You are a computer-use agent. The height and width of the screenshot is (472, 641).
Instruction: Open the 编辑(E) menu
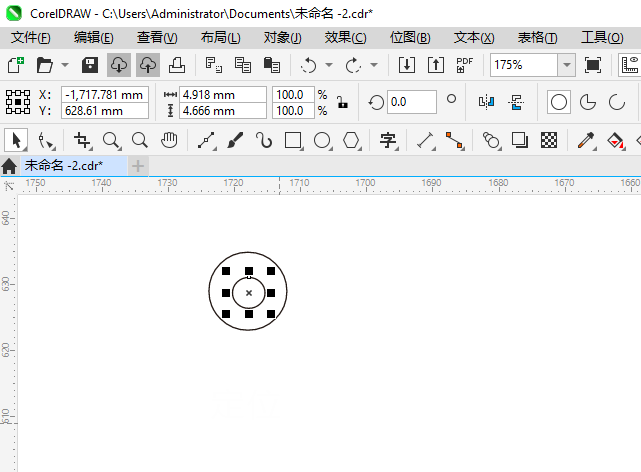(94, 38)
